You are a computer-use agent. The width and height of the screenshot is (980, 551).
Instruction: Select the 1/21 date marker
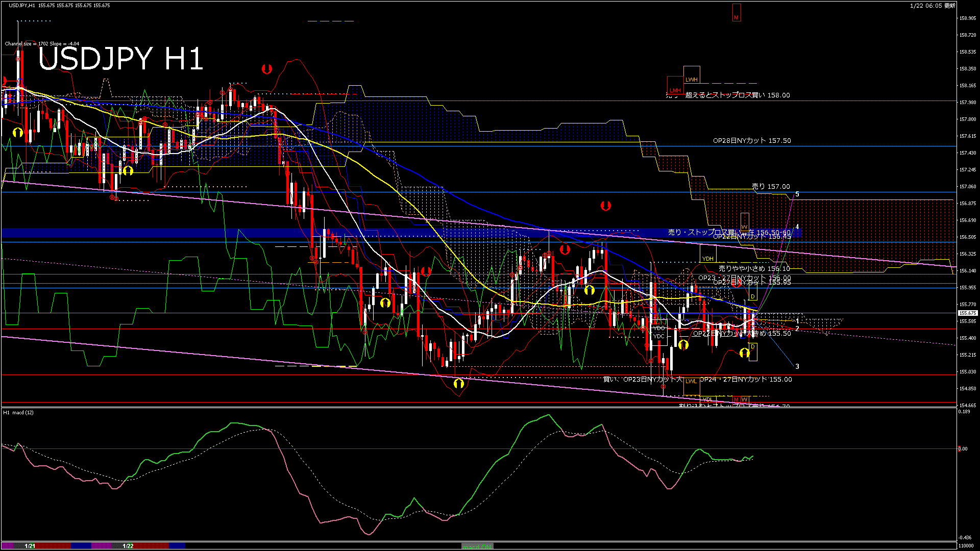point(30,546)
